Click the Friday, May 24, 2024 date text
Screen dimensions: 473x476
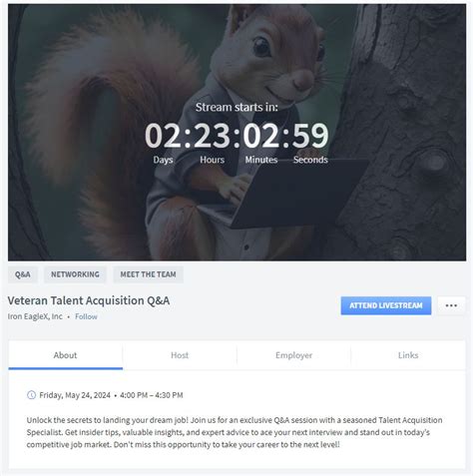point(75,395)
